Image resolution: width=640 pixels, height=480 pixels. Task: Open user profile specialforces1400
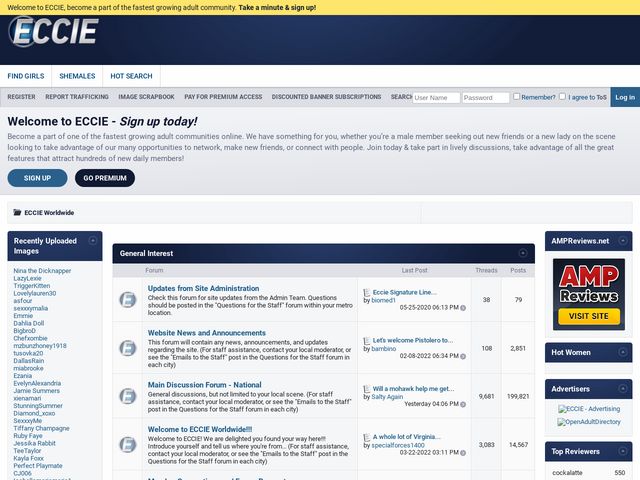(398, 445)
